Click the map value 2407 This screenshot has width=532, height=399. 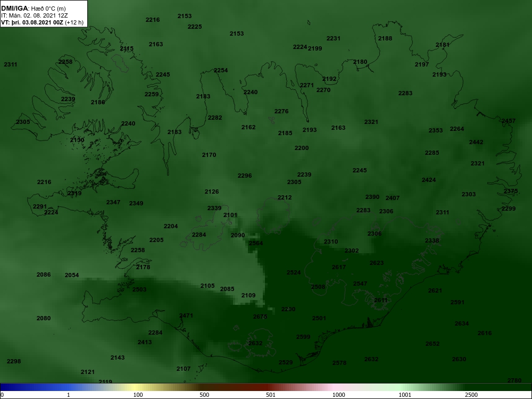tap(393, 198)
